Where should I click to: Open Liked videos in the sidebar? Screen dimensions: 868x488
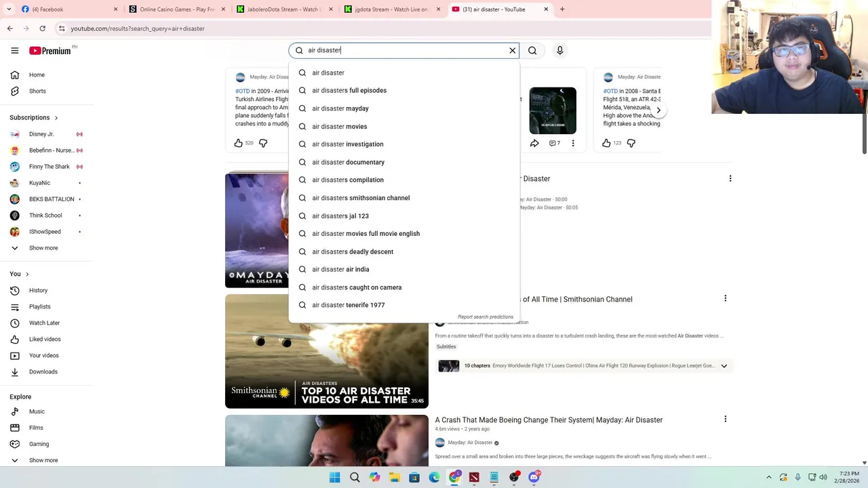(x=46, y=339)
